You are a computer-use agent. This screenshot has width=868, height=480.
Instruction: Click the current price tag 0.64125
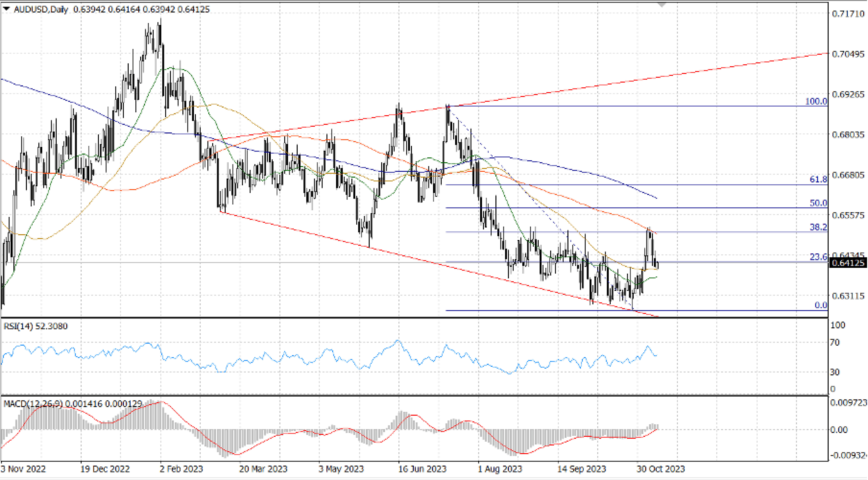tap(848, 263)
